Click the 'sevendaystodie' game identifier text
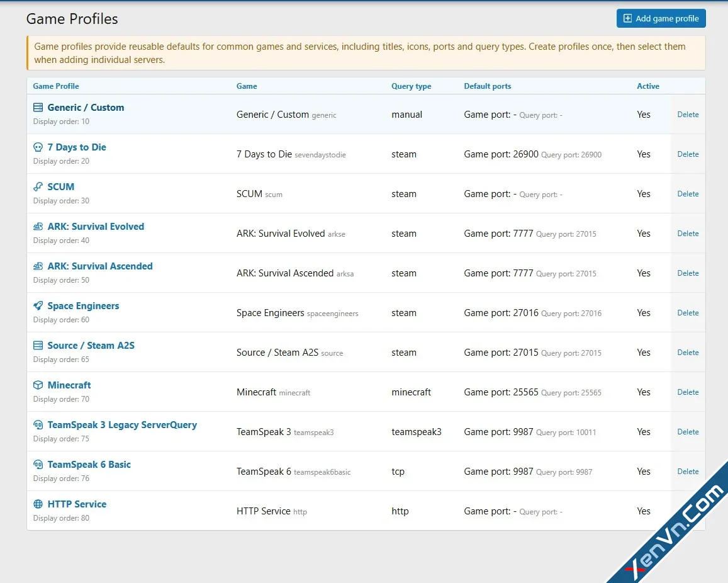Screen dimensions: 728x583 pos(320,155)
